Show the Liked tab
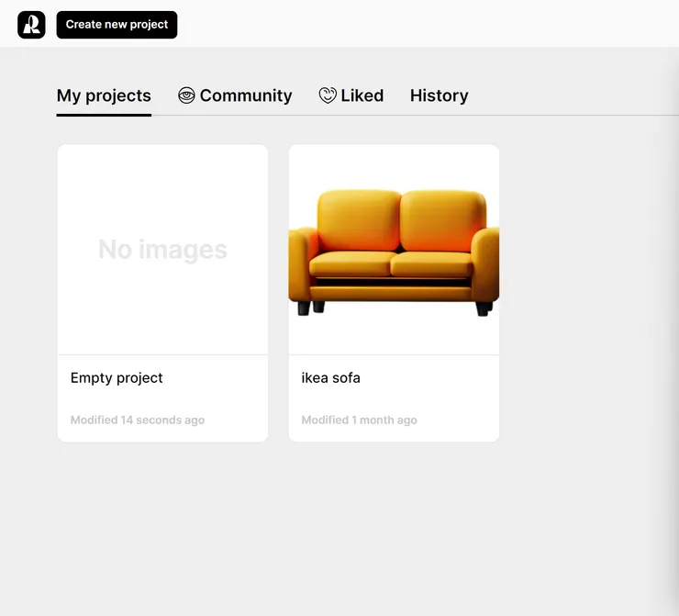This screenshot has width=679, height=616. (362, 95)
